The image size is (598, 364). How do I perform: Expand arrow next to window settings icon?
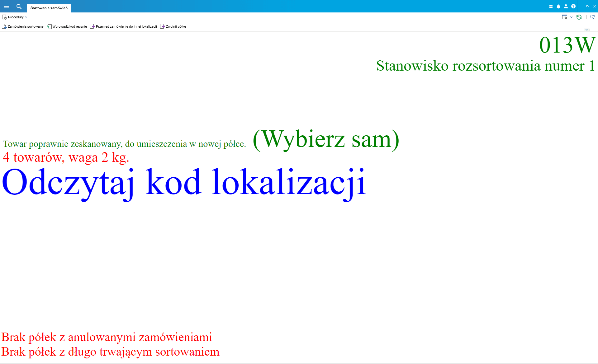pos(571,17)
